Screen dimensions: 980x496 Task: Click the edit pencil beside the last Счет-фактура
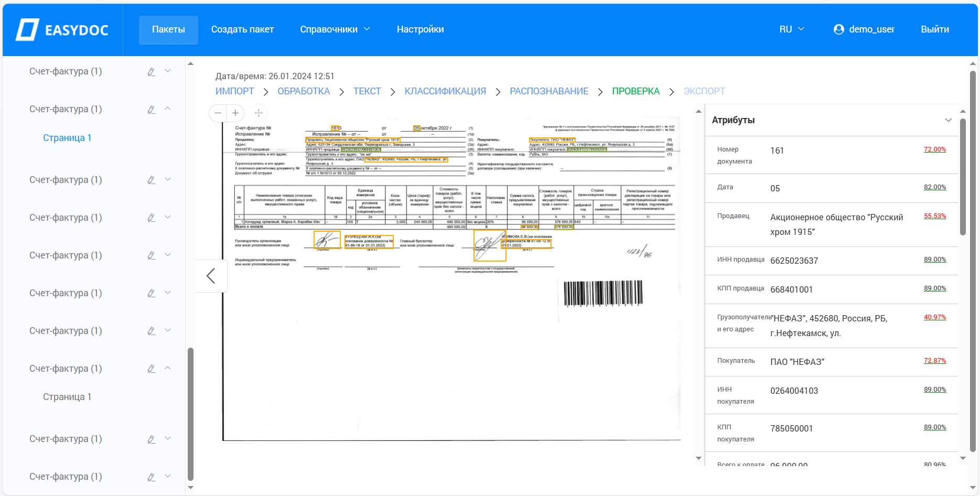(x=151, y=477)
